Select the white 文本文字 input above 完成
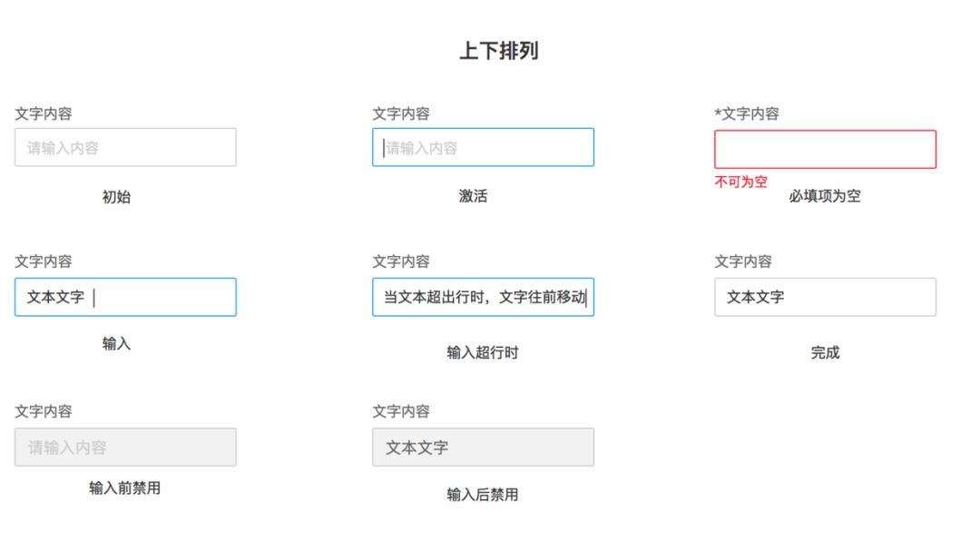 825,297
